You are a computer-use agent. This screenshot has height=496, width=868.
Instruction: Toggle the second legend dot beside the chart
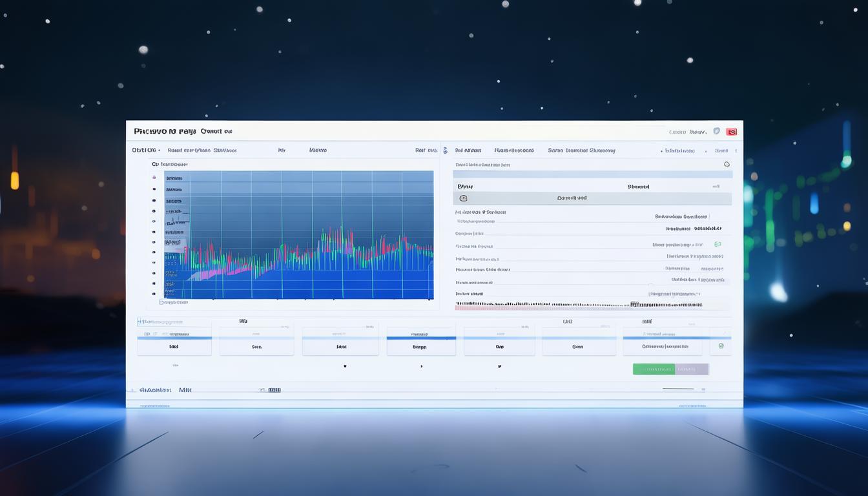pos(154,189)
